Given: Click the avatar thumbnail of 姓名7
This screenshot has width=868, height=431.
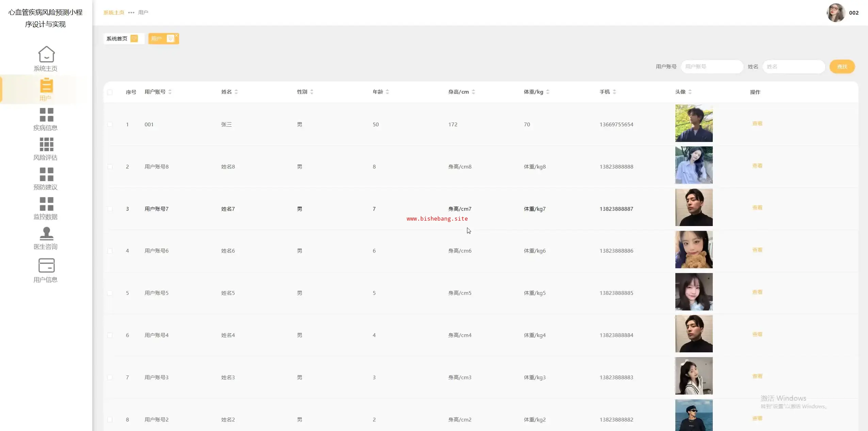Looking at the screenshot, I should tap(694, 208).
